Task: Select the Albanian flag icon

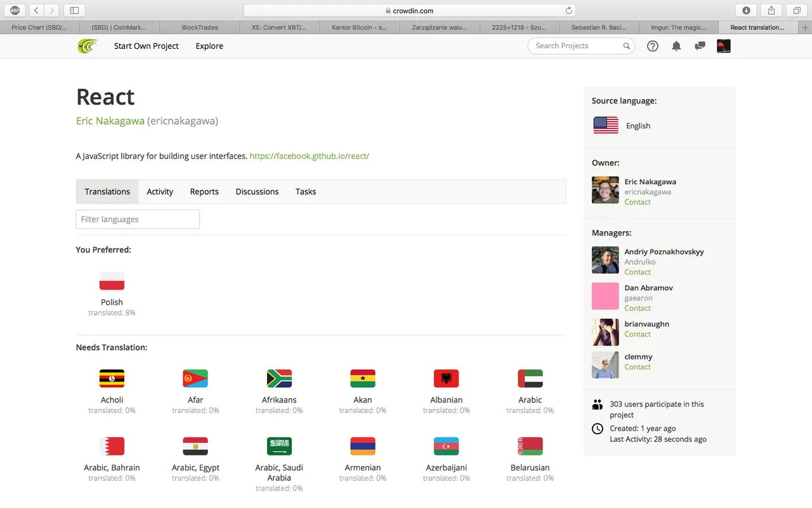Action: (x=447, y=378)
